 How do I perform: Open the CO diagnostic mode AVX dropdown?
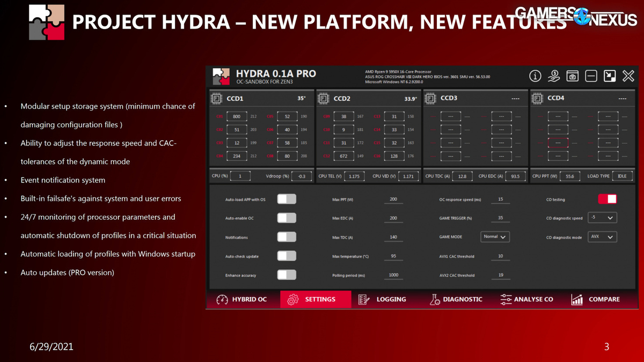click(x=602, y=237)
